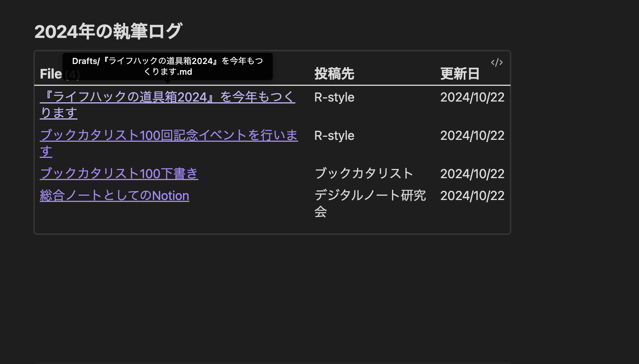
Task: Edit the dataview code block via </> button
Action: [x=497, y=62]
